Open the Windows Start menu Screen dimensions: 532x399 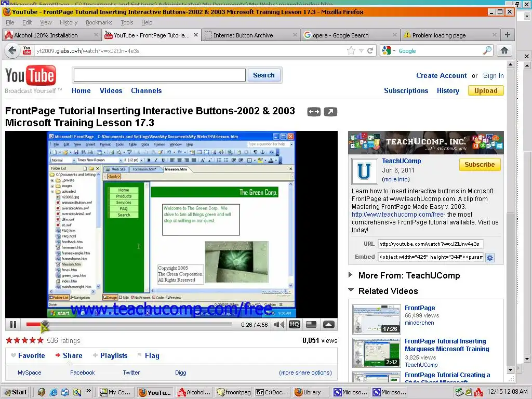[15, 392]
